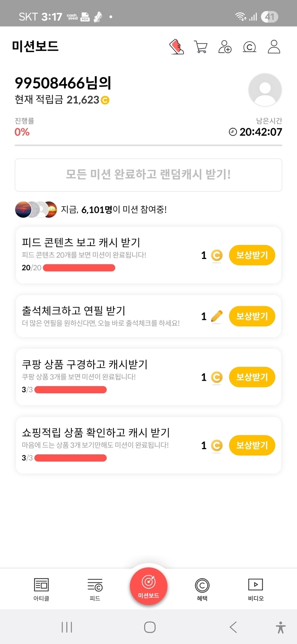The image size is (297, 644).
Task: Open the my profile person icon
Action: [274, 47]
